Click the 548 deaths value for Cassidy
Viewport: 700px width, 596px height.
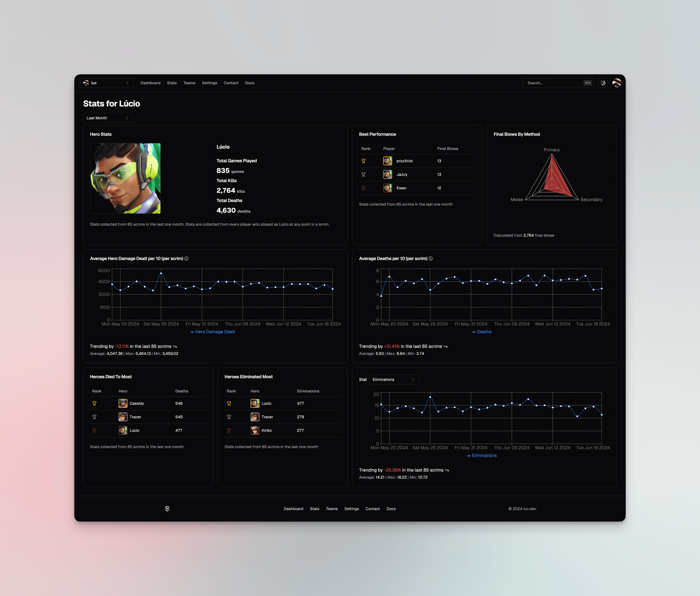pyautogui.click(x=179, y=403)
